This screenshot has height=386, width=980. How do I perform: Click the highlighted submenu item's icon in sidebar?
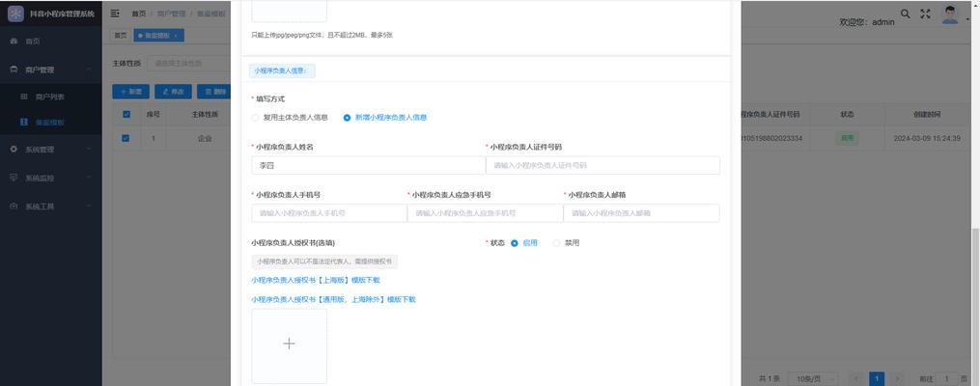[24, 123]
